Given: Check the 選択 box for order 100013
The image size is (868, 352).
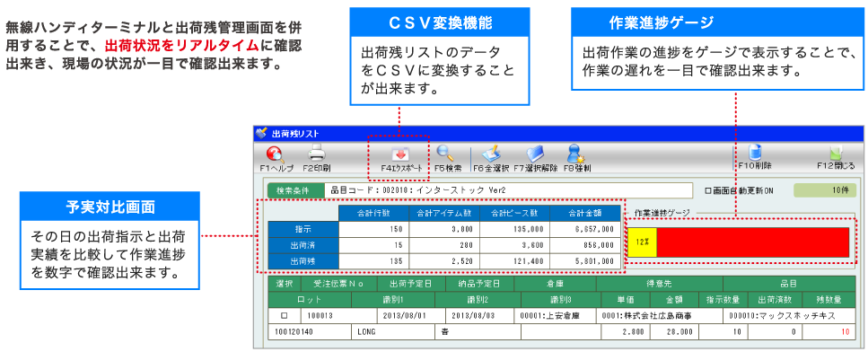Looking at the screenshot, I should (x=285, y=315).
